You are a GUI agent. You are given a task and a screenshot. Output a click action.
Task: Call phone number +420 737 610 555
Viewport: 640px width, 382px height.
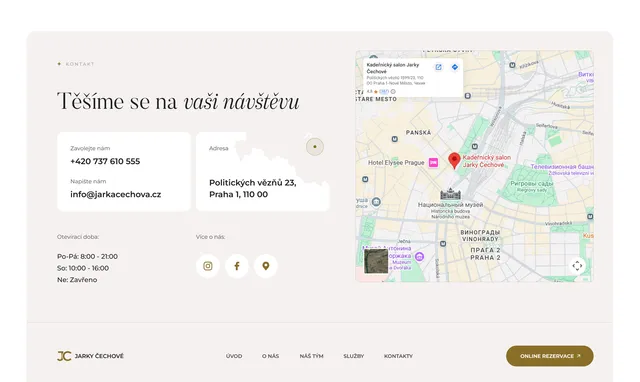[x=105, y=161]
